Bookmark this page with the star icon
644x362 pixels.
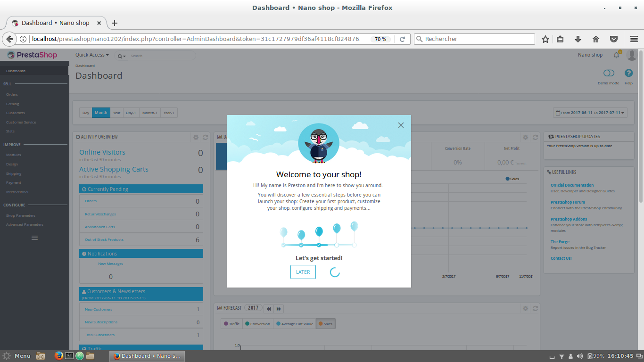click(545, 39)
